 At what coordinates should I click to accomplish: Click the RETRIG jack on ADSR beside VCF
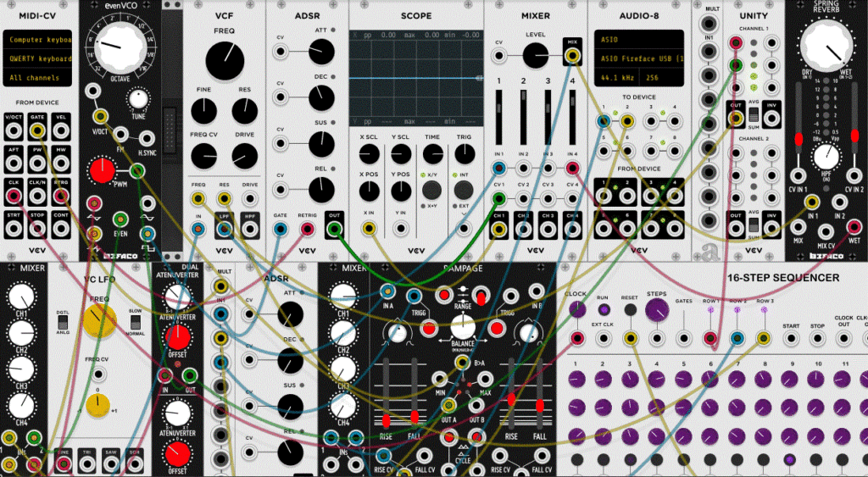307,229
